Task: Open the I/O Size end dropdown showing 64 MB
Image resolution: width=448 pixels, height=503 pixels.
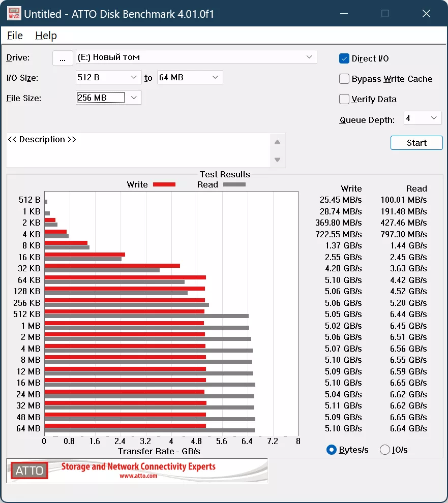Action: tap(190, 77)
